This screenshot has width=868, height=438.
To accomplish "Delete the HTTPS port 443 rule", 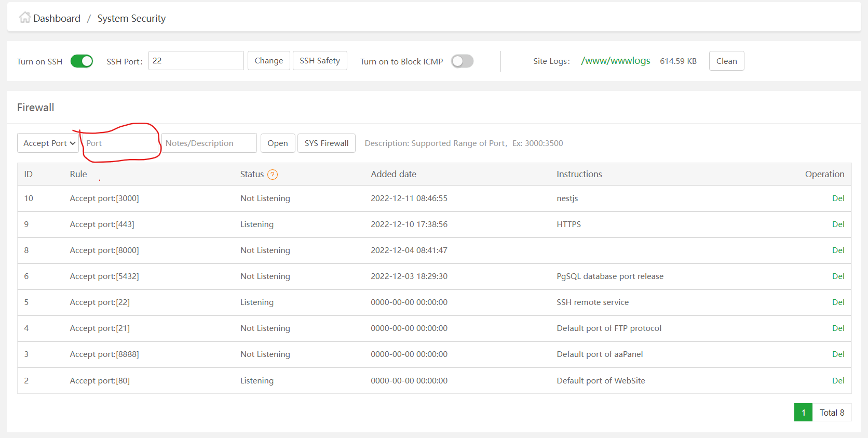I will 838,224.
